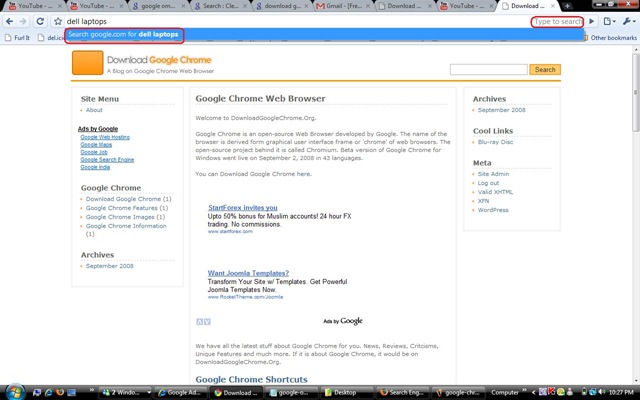Select 'Search google.com for dell laptops' suggestion
640x400 pixels.
pos(124,35)
